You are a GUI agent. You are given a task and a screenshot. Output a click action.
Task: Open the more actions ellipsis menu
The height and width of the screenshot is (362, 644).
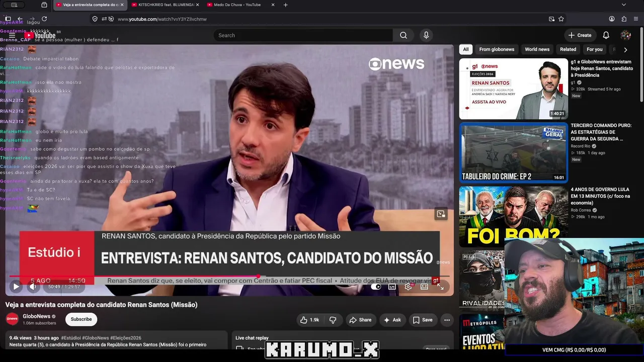point(447,320)
